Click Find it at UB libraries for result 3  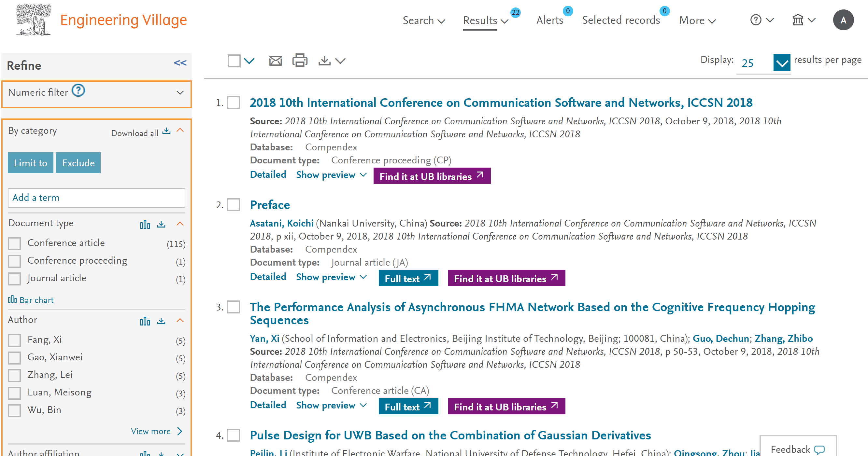[506, 406]
